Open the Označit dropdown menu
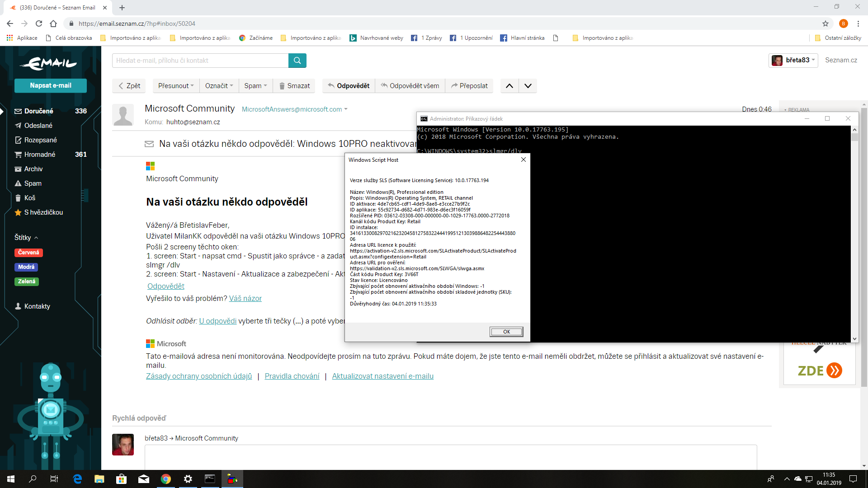 (219, 86)
